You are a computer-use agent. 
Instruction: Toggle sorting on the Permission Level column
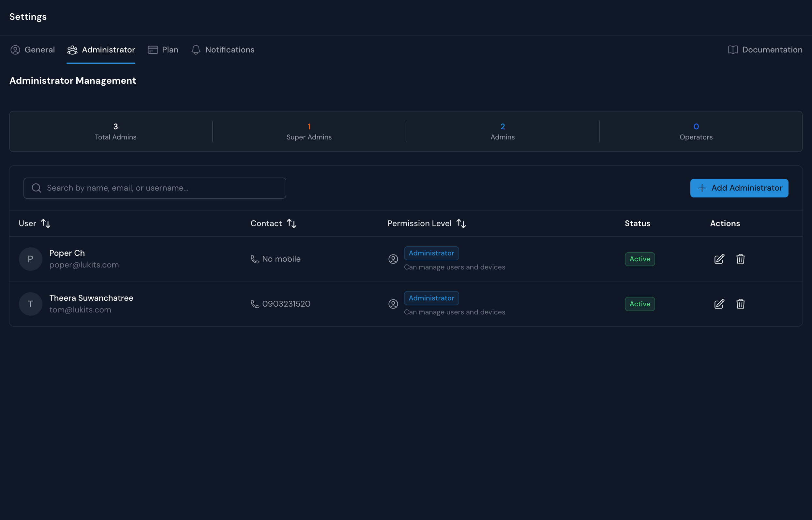[461, 223]
